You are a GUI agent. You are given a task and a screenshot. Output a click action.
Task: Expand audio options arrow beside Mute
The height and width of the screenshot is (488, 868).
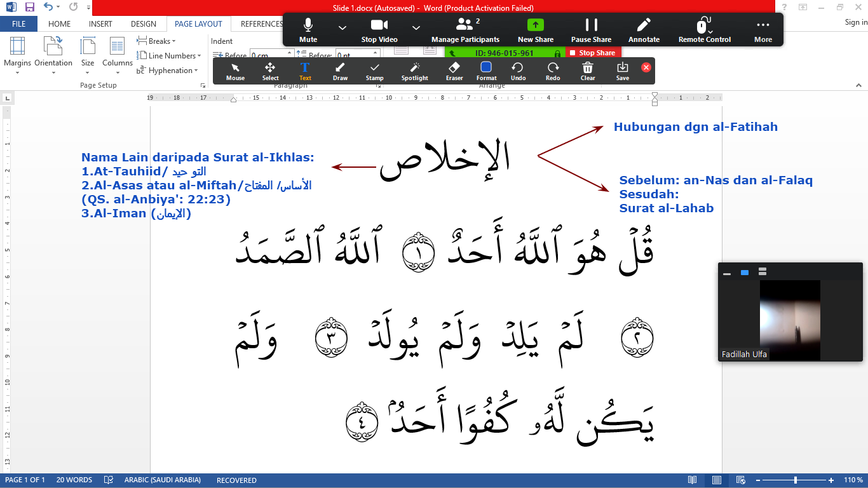[x=342, y=27]
